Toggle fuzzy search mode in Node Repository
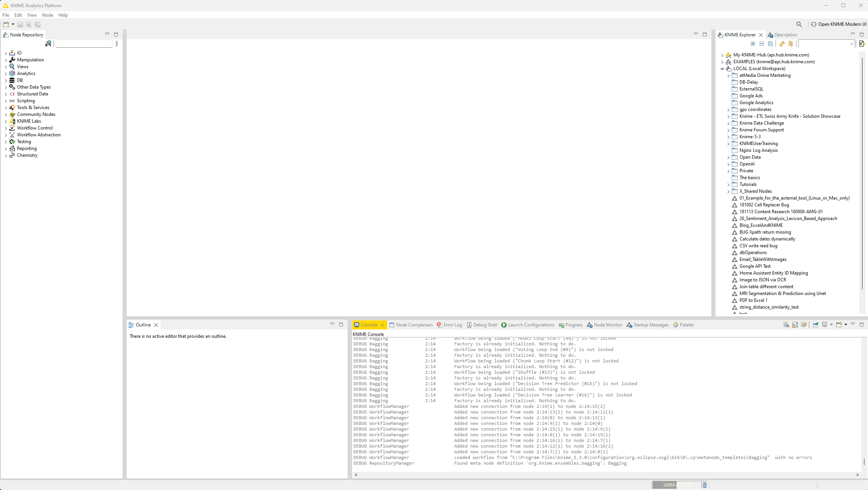Screen dimensions: 868x490 pos(48,44)
